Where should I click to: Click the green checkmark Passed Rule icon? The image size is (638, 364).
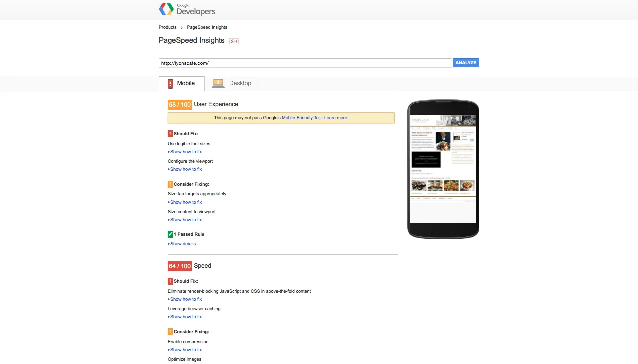[x=170, y=234]
